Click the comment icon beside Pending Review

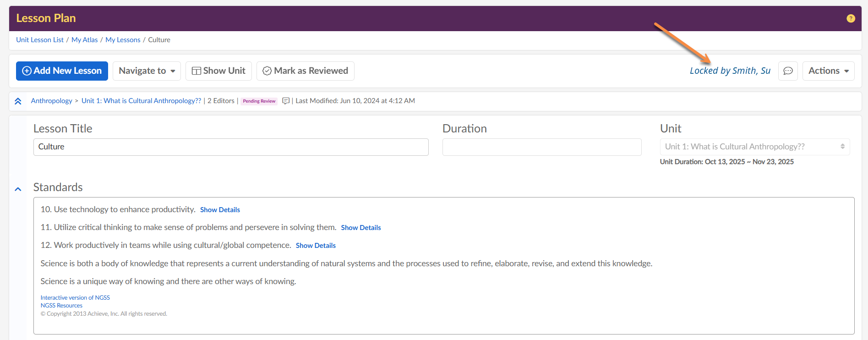click(286, 101)
